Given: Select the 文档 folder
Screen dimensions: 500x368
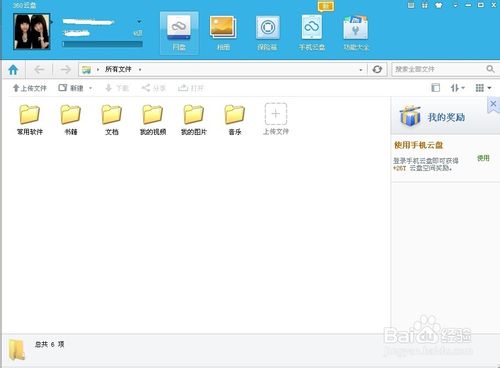Looking at the screenshot, I should point(112,119).
